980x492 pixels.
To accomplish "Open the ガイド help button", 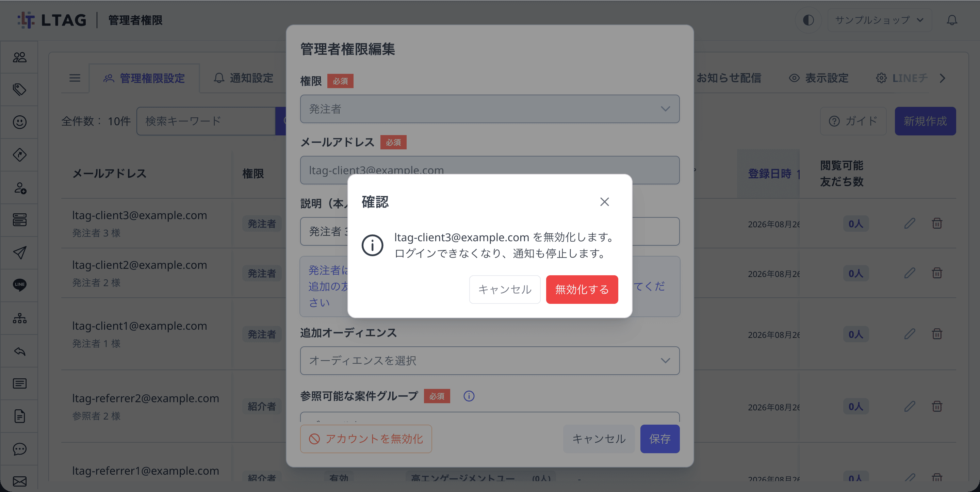I will [853, 121].
